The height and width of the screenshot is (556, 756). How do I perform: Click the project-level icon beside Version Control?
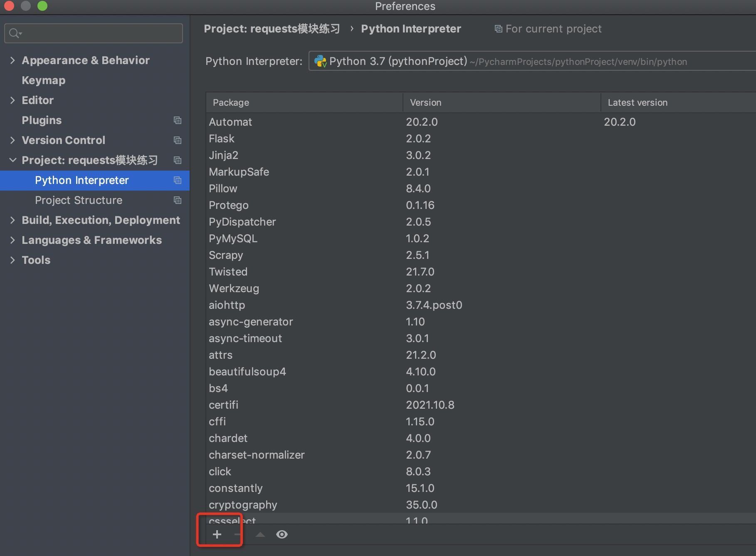[x=178, y=140]
